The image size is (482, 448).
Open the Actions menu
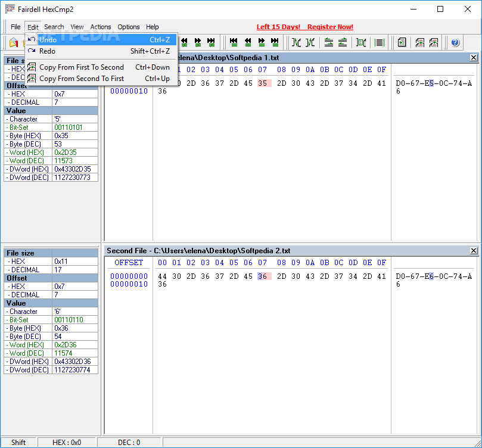101,27
